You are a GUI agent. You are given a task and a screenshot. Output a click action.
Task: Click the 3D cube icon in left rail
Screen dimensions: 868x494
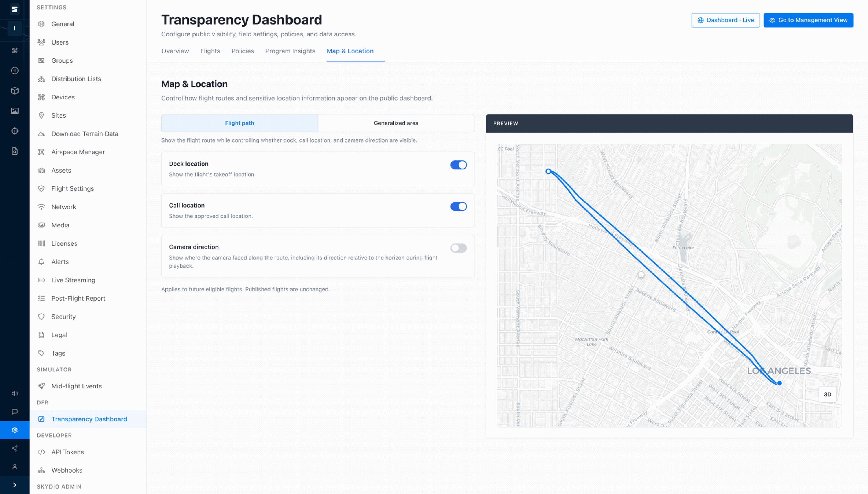[x=14, y=90]
